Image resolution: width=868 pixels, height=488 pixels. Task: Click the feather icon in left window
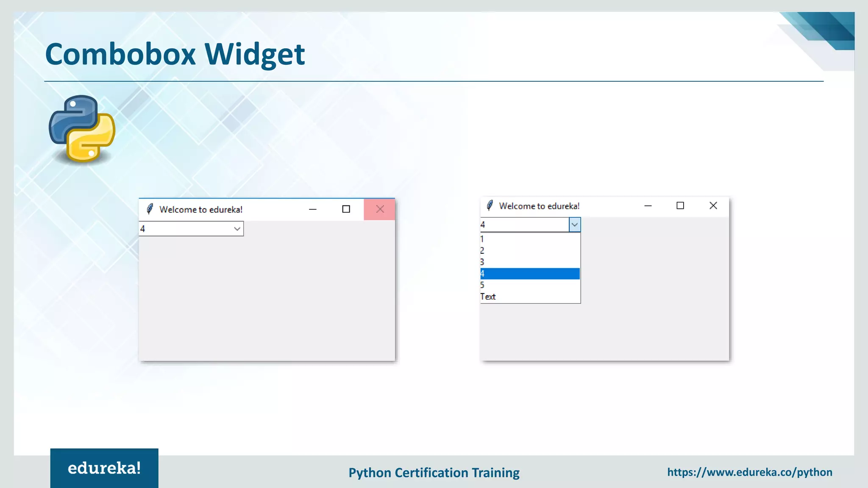pyautogui.click(x=150, y=209)
